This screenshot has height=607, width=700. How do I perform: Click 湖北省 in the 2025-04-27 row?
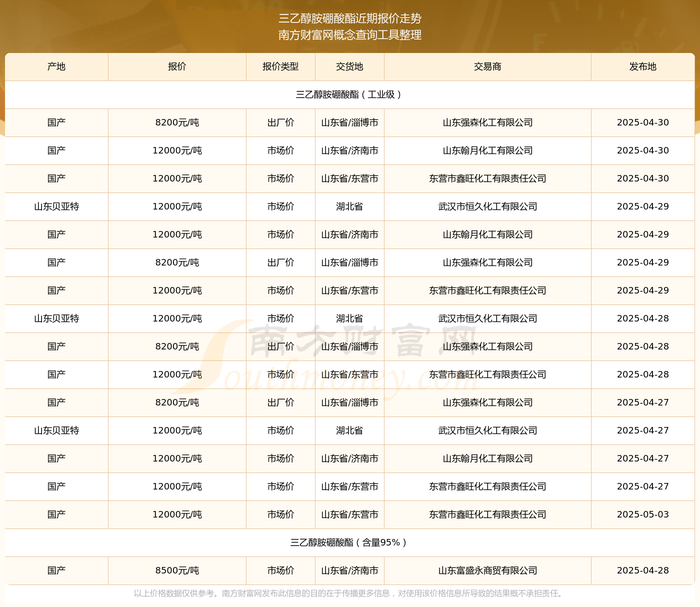coord(349,430)
